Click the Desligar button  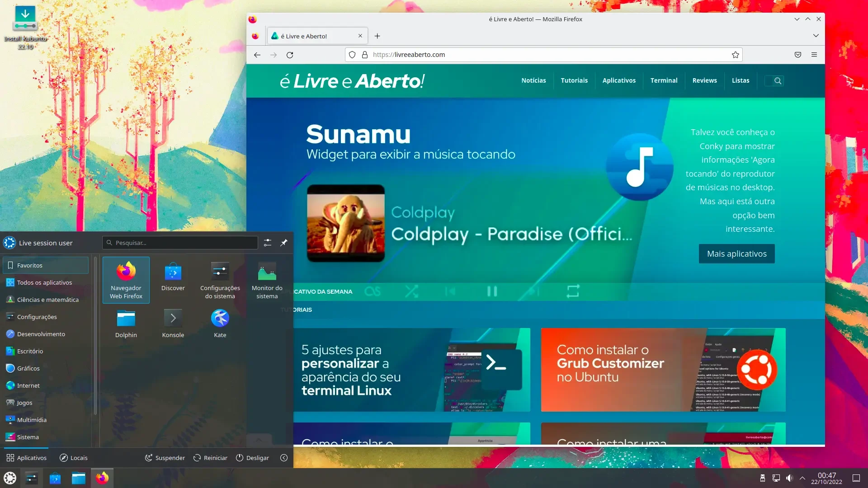[x=252, y=458]
